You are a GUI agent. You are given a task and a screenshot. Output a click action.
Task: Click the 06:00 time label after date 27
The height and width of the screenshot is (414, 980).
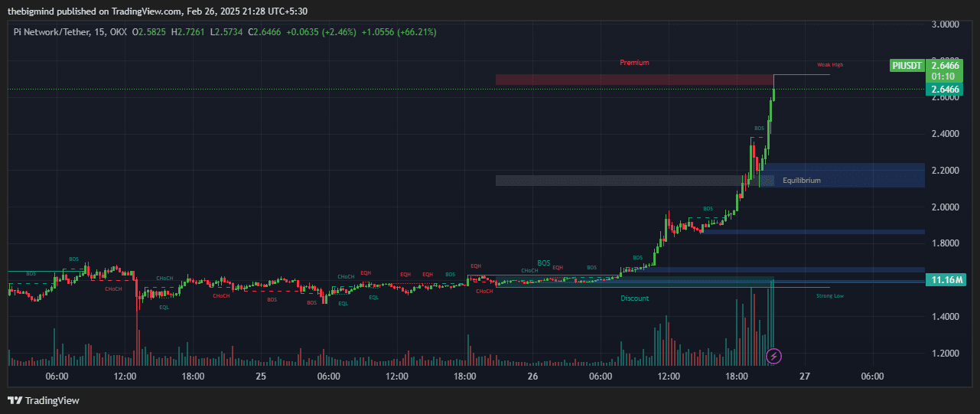(872, 377)
